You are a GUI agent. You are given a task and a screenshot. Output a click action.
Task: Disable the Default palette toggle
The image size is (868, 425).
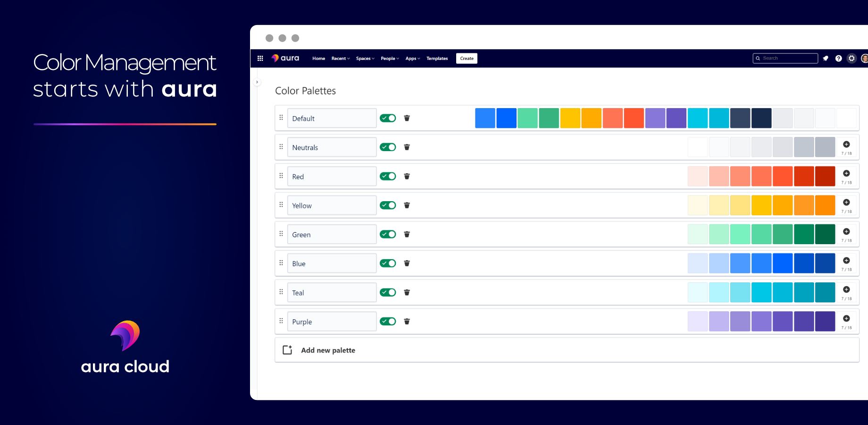click(388, 118)
